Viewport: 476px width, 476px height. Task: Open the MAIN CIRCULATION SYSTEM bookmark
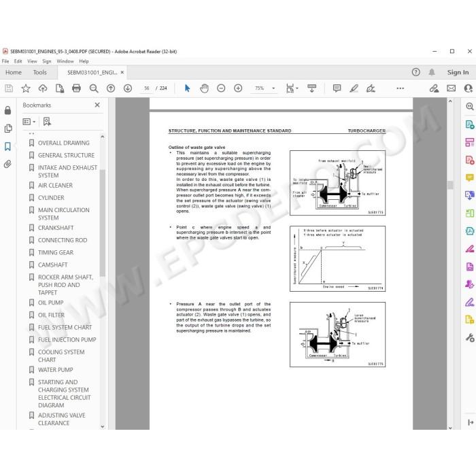tap(63, 214)
